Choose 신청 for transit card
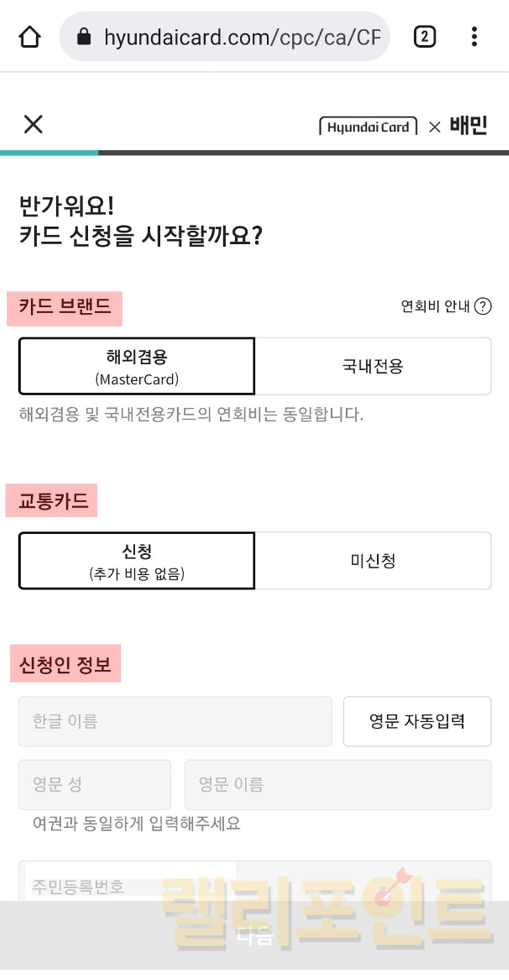Image resolution: width=509 pixels, height=980 pixels. coord(137,561)
